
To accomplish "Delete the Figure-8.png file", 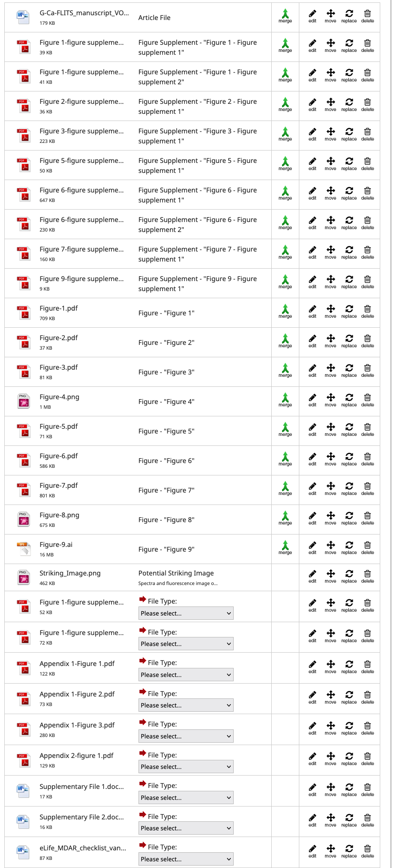I will pyautogui.click(x=367, y=517).
